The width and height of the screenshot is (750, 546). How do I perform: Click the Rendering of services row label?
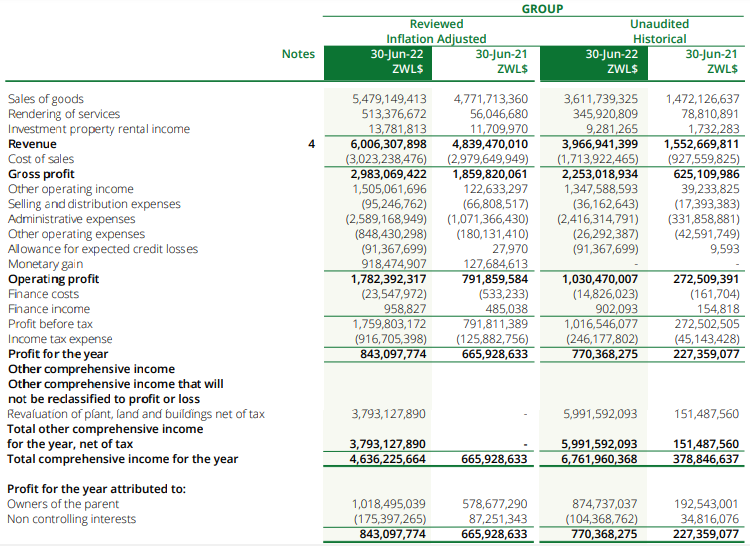[64, 114]
